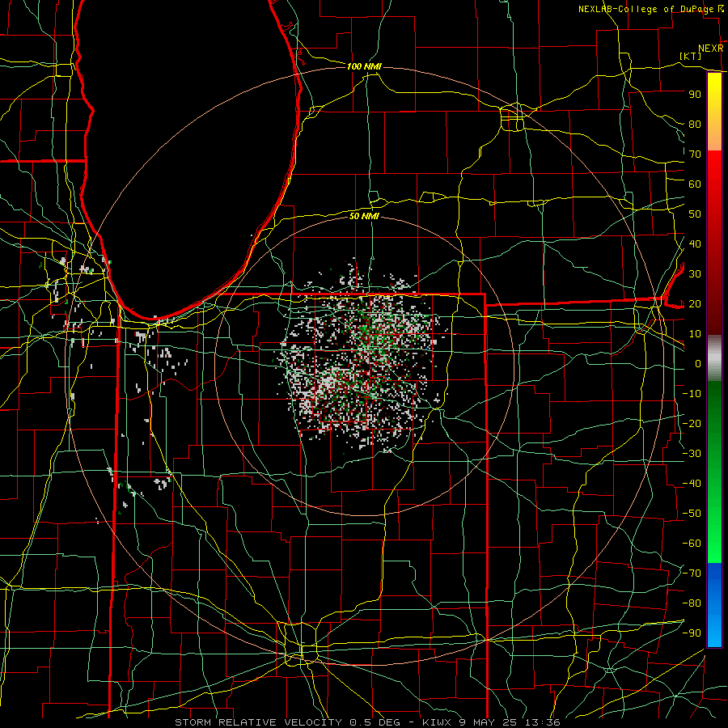728x728 pixels.
Task: Pick the gray zero-velocity band on the color bar
Action: tap(714, 358)
